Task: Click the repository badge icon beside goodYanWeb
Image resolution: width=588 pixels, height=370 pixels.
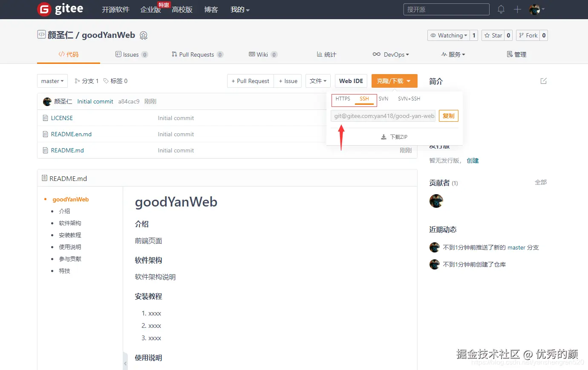Action: click(x=144, y=35)
